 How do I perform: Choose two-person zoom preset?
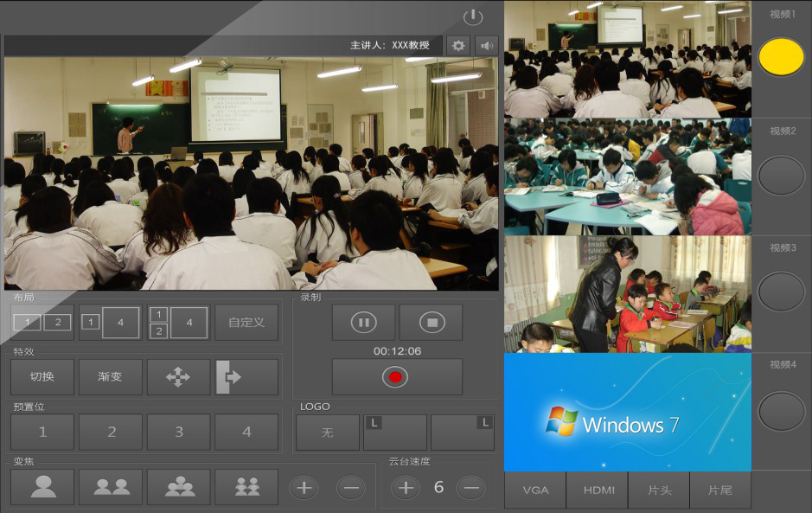pos(111,487)
